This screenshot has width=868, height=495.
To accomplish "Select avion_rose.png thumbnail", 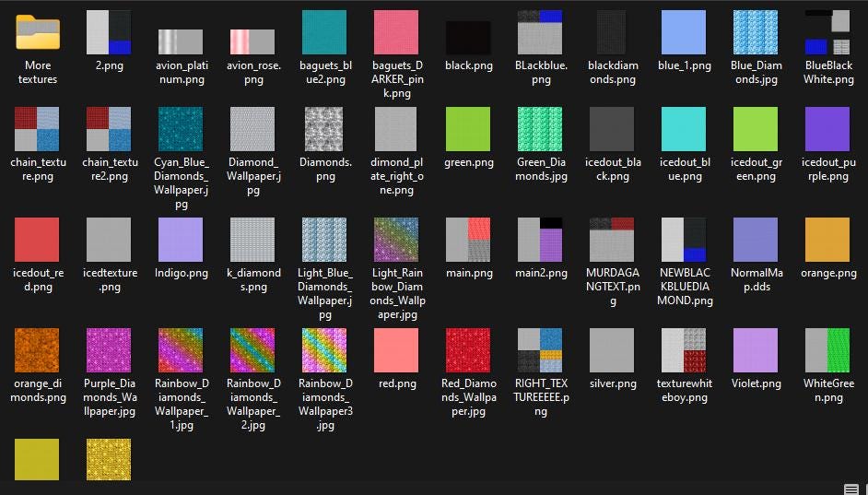I will point(252,41).
